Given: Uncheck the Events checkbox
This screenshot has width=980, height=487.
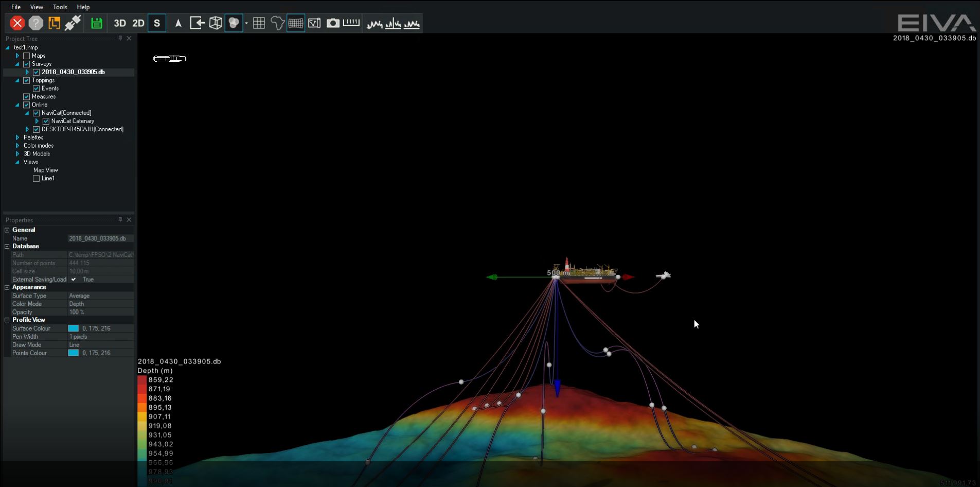Looking at the screenshot, I should [37, 89].
